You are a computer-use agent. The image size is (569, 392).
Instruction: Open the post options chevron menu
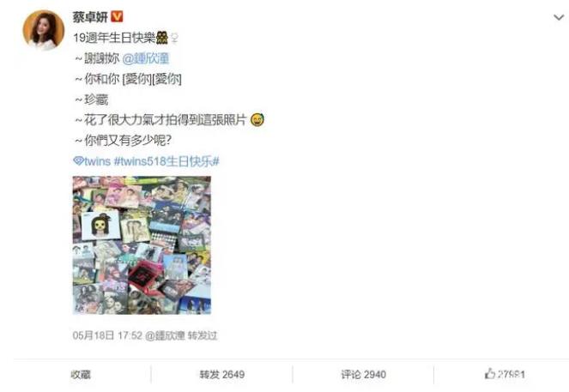coord(559,17)
